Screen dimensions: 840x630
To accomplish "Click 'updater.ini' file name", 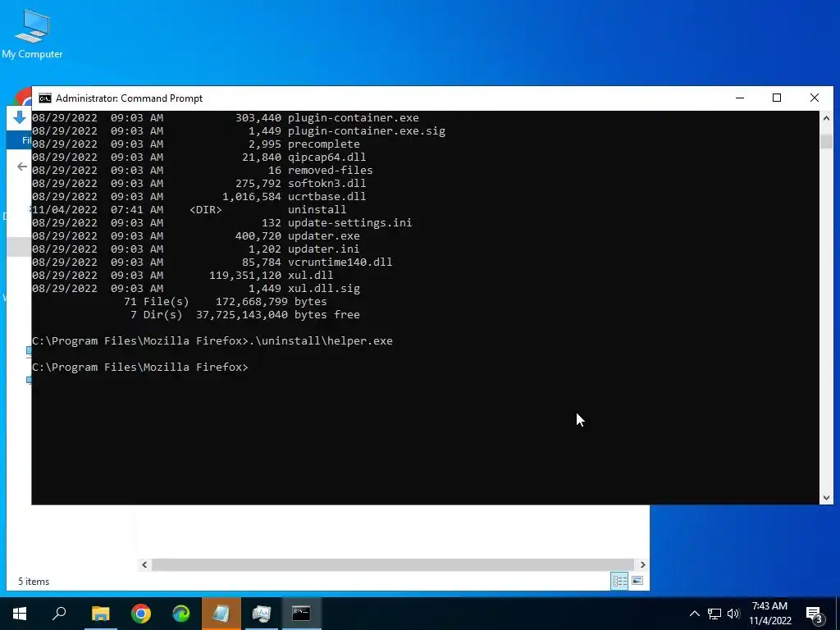I will pos(323,249).
